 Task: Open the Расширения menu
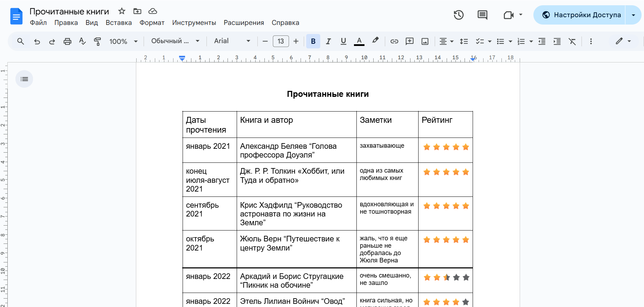244,23
